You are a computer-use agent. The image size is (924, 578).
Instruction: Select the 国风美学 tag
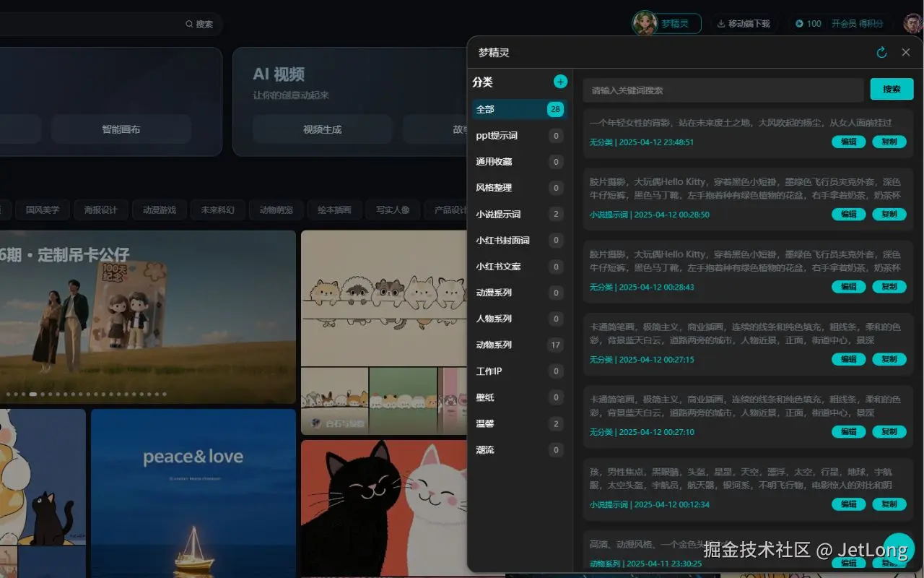[x=43, y=210]
